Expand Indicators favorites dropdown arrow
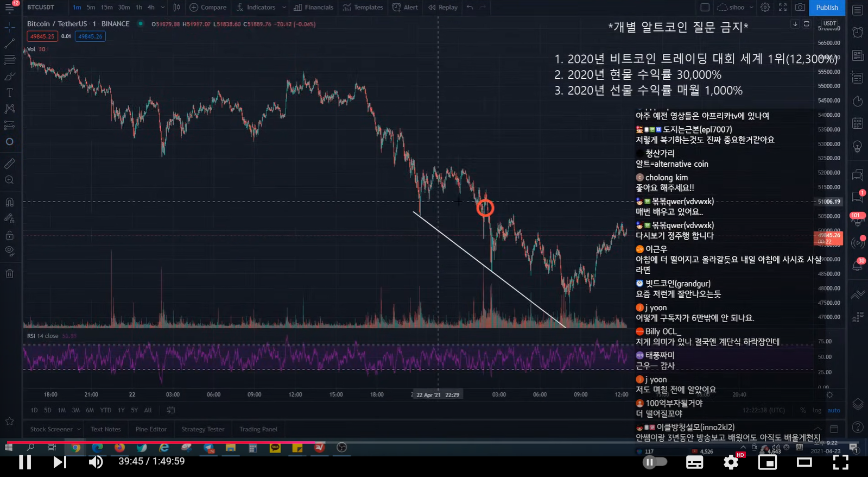Image resolution: width=868 pixels, height=477 pixels. (284, 8)
